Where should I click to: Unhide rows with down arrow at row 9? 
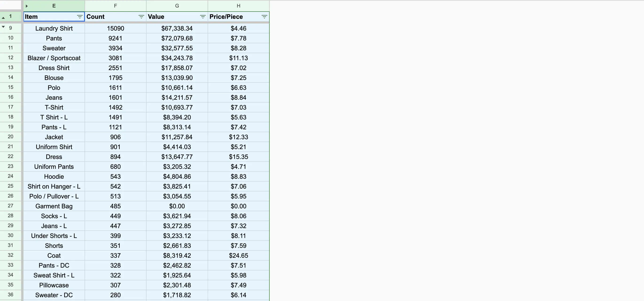click(3, 27)
